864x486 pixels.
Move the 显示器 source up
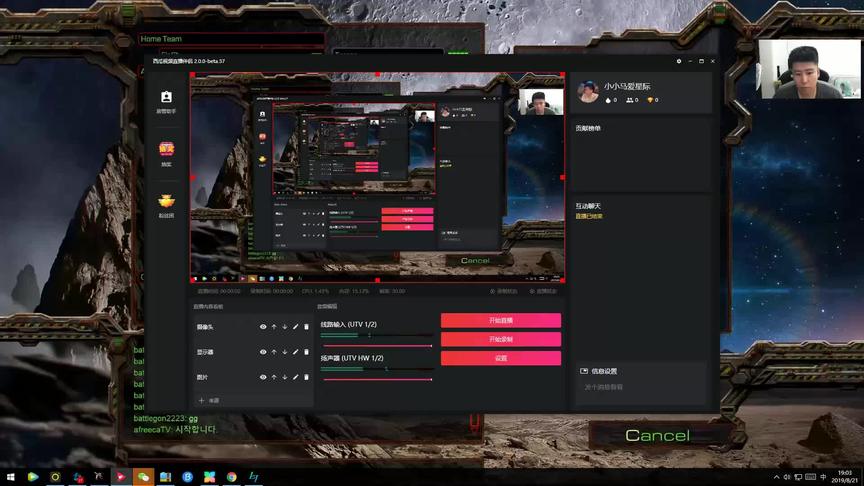click(274, 352)
